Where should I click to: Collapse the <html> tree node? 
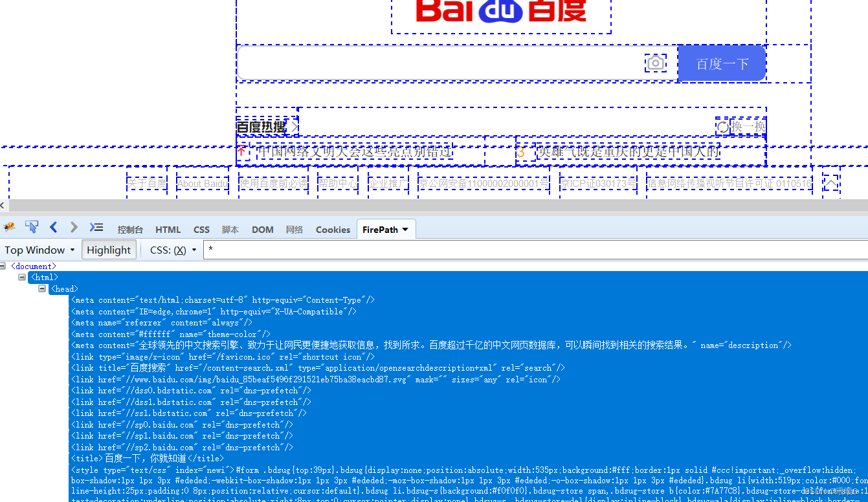(x=22, y=278)
